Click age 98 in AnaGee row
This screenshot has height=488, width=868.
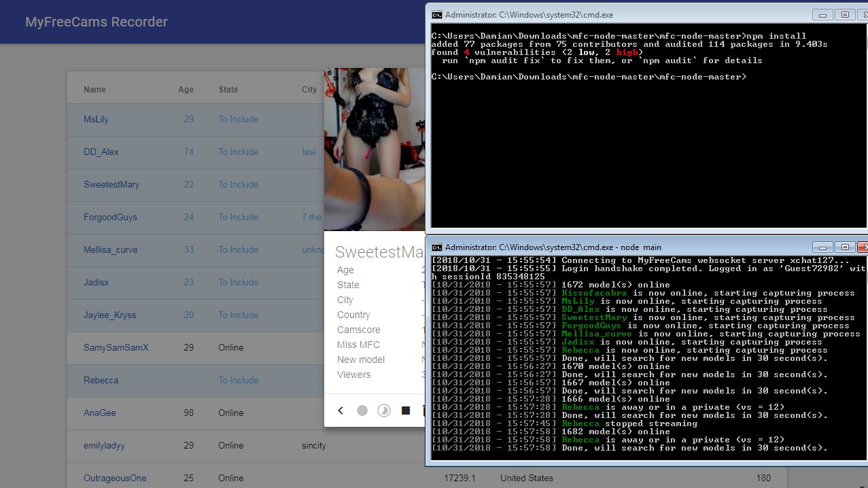click(x=188, y=413)
